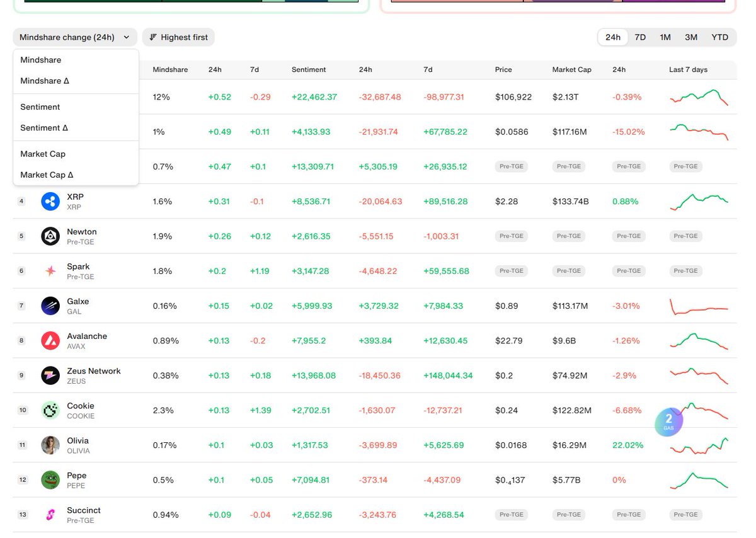756x538 pixels.
Task: Click the $2.13T market cap value
Action: [566, 97]
